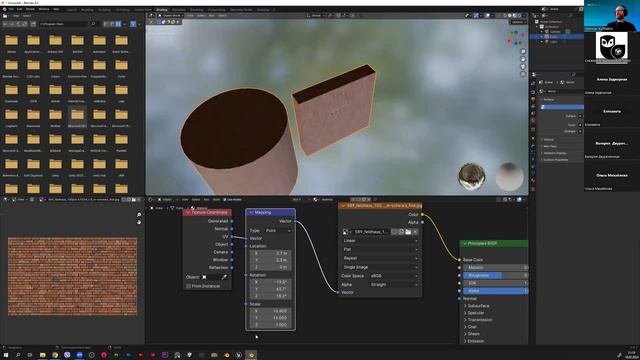Click the new image copy icon in Image Texture node
The image size is (640, 360).
coord(401,232)
